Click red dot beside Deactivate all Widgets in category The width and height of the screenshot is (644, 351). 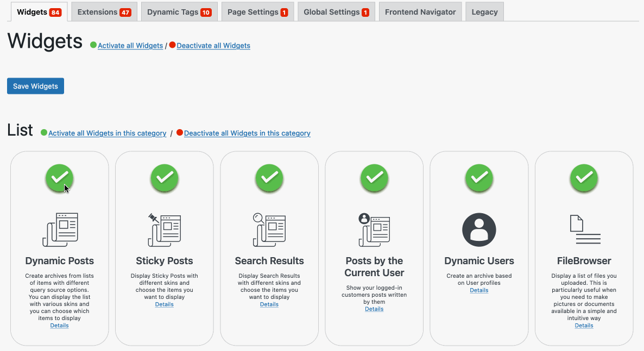tap(180, 132)
